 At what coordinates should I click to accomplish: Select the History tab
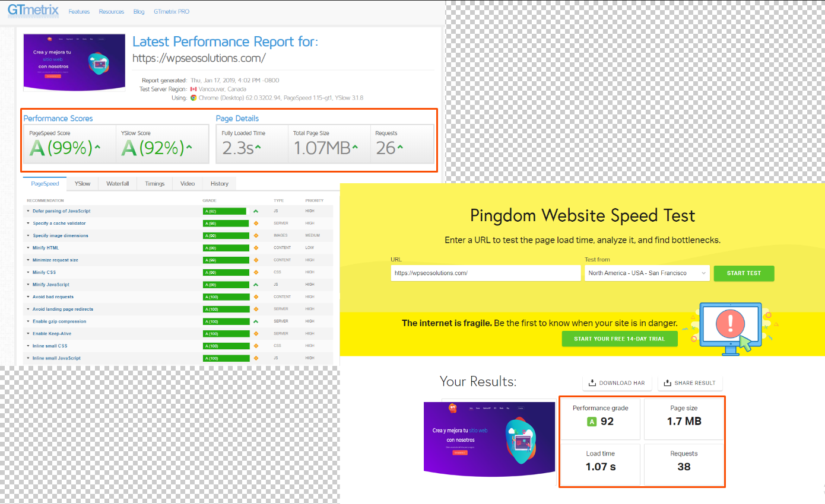pyautogui.click(x=220, y=184)
